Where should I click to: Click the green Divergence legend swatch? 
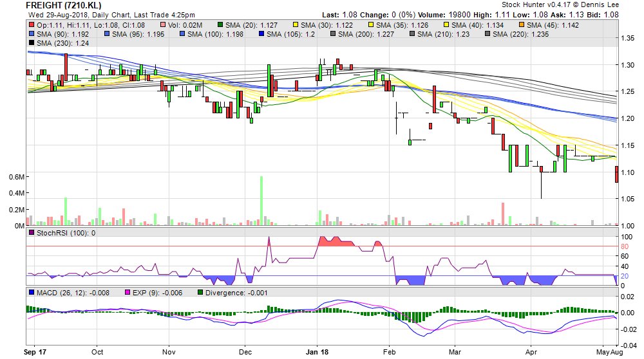[x=200, y=293]
